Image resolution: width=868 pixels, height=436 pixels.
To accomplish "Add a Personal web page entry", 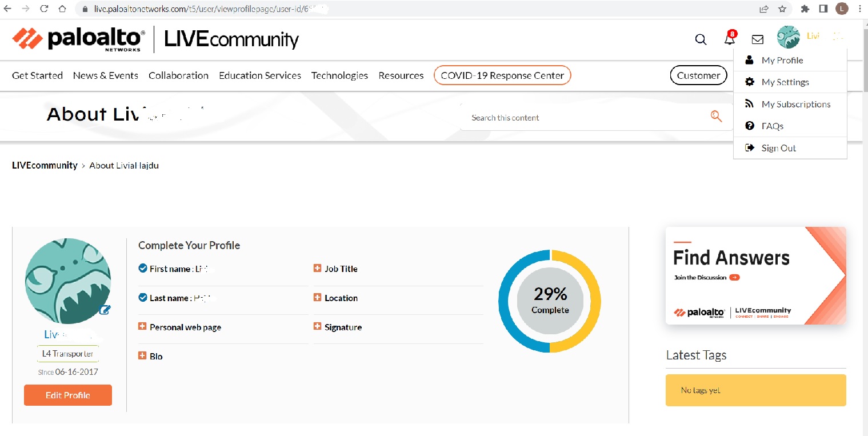I will click(x=142, y=327).
